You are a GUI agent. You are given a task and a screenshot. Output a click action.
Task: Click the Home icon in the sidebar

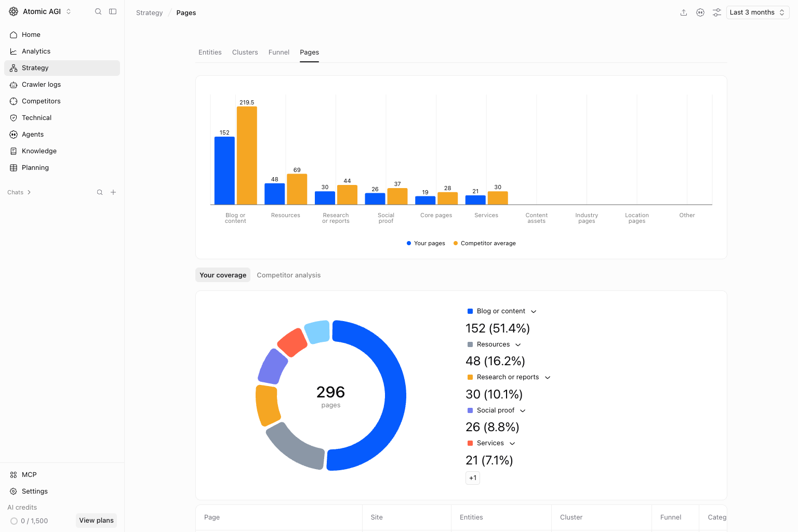14,35
